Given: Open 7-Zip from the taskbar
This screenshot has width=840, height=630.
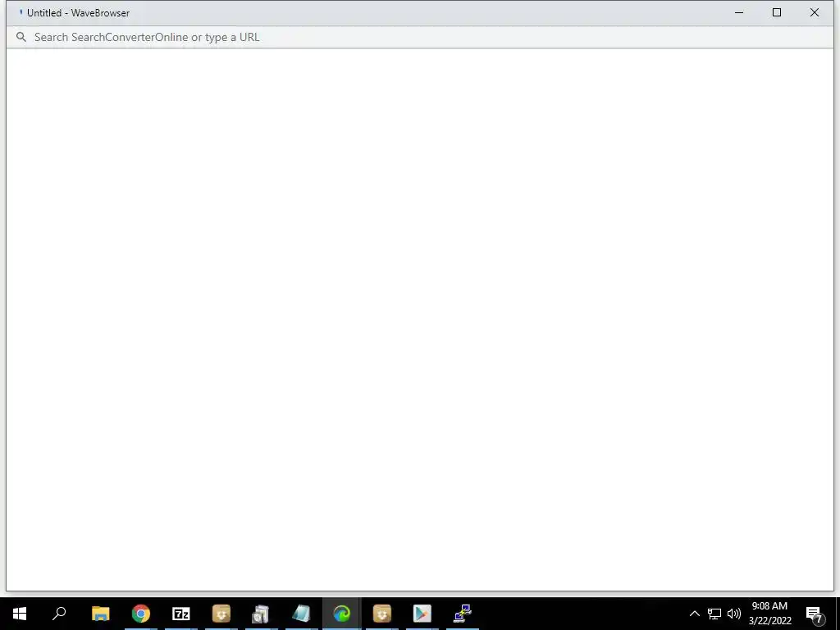Looking at the screenshot, I should [181, 614].
